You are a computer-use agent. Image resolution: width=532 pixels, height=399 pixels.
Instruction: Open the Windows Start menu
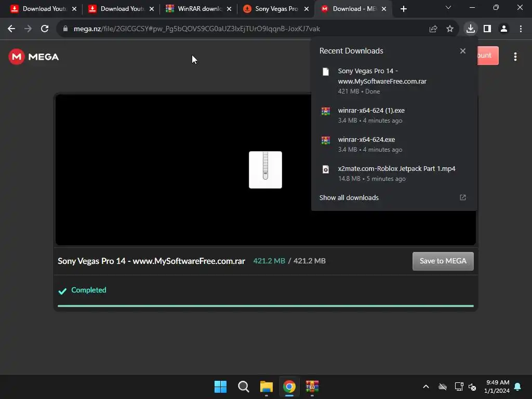tap(220, 387)
